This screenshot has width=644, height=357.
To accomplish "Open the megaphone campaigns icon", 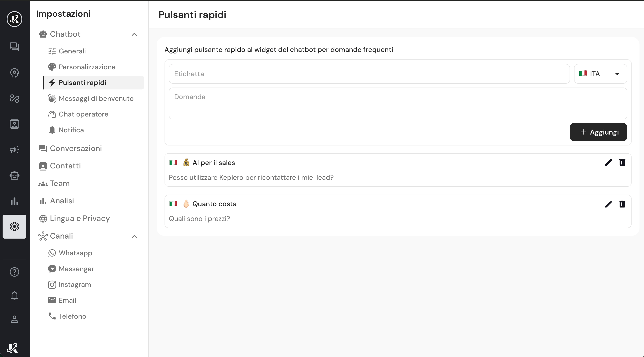I will pos(15,150).
